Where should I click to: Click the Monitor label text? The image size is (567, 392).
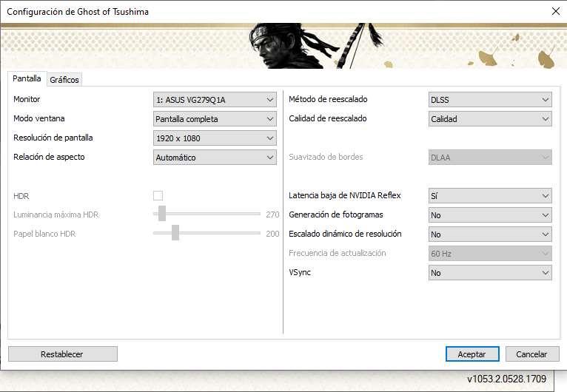point(27,99)
